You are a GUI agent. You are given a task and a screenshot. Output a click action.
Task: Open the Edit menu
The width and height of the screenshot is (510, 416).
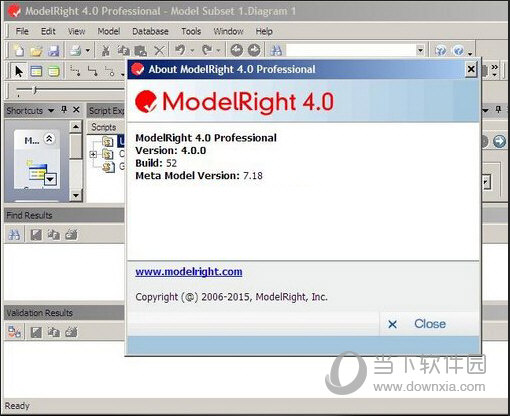(48, 31)
